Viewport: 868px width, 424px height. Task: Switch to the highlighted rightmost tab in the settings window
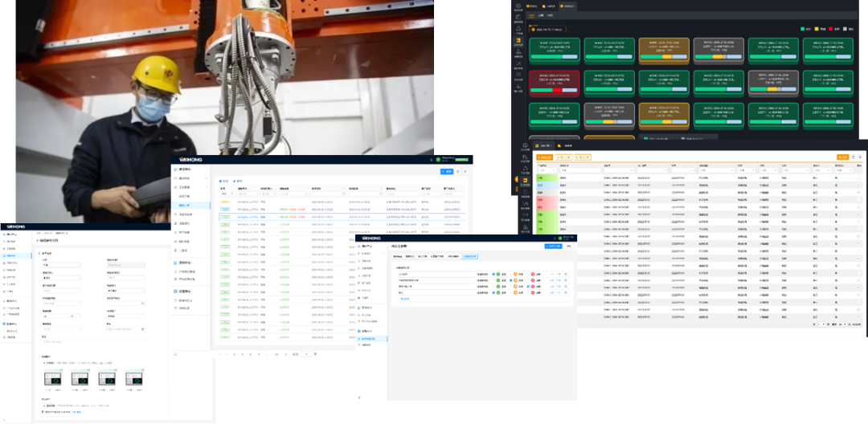[x=469, y=256]
